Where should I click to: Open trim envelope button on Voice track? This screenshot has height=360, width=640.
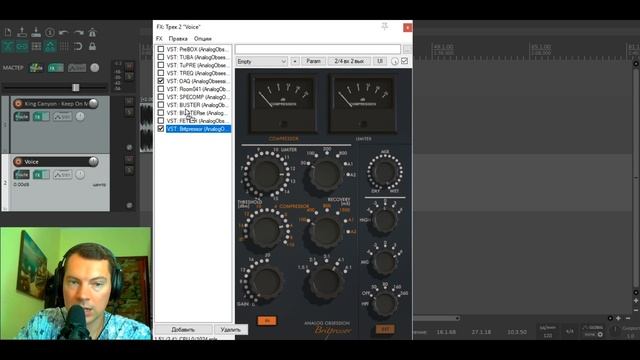point(62,175)
